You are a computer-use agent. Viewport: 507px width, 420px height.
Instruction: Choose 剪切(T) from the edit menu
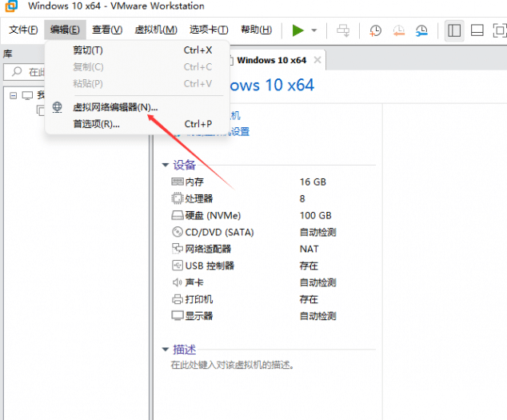[138, 50]
